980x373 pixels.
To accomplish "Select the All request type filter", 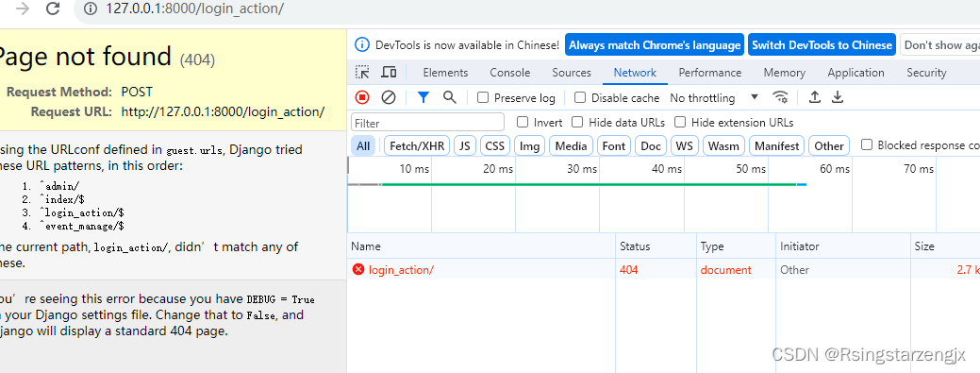I will click(363, 145).
